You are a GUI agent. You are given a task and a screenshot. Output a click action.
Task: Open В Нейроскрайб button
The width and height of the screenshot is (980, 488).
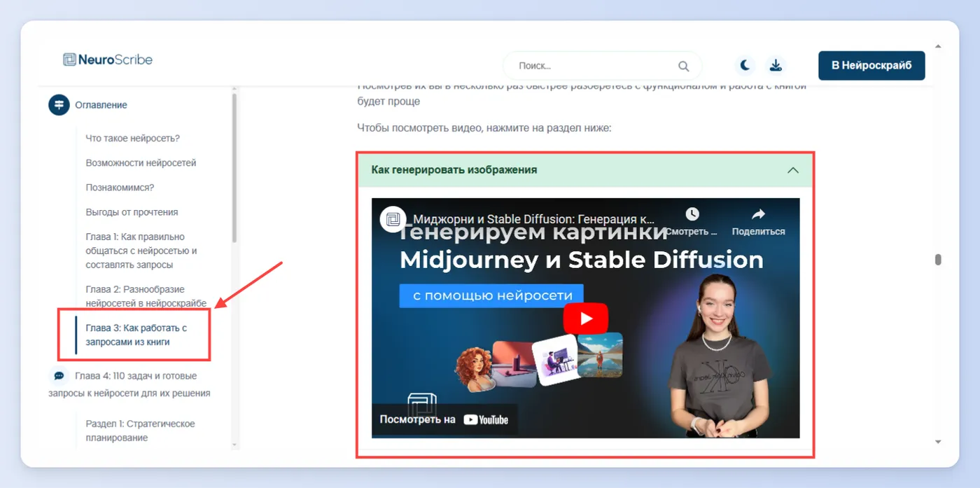pyautogui.click(x=871, y=65)
